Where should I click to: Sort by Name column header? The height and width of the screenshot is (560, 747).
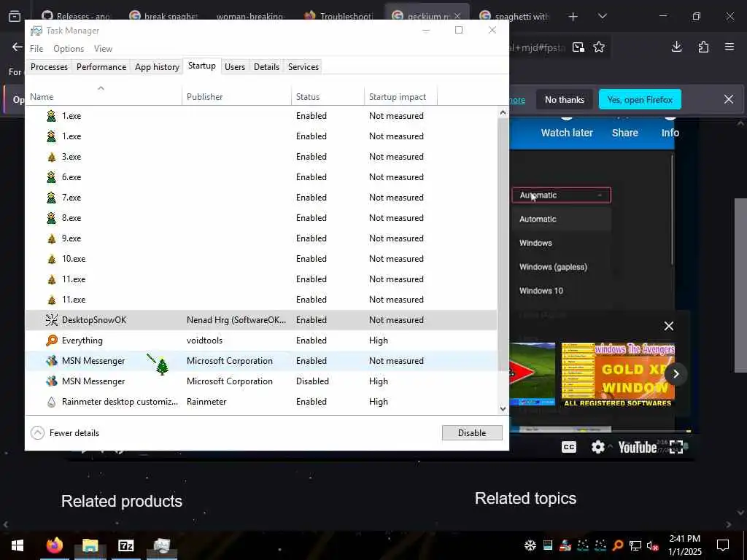[x=104, y=97]
